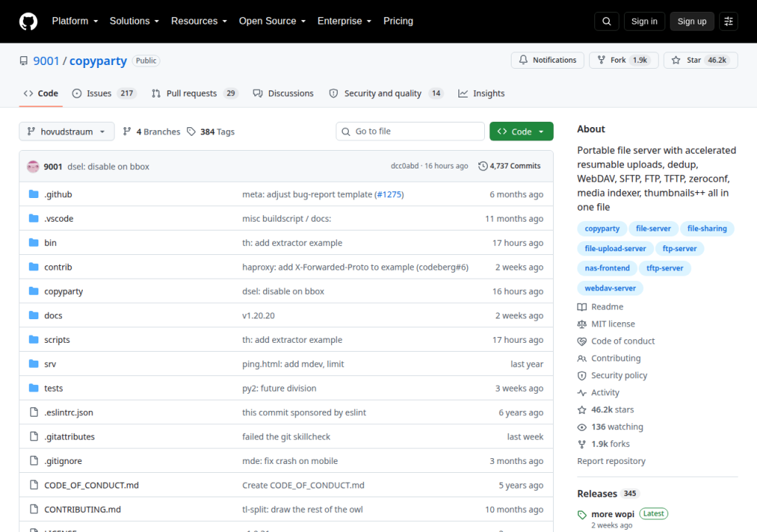Click the 9001 author avatar
Viewport: 757px width, 532px height.
tap(33, 166)
